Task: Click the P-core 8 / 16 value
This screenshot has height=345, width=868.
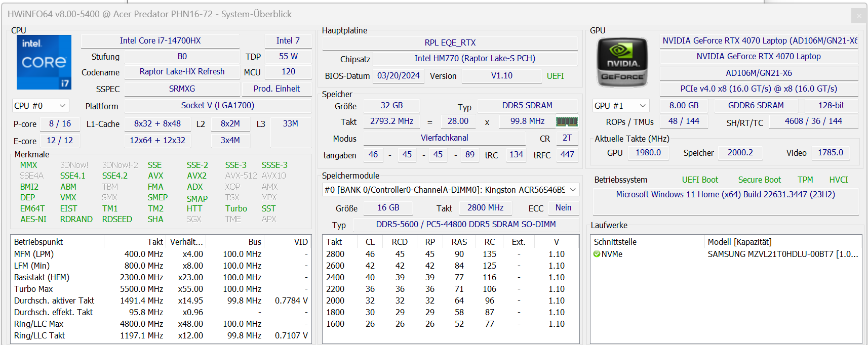Action: 60,123
